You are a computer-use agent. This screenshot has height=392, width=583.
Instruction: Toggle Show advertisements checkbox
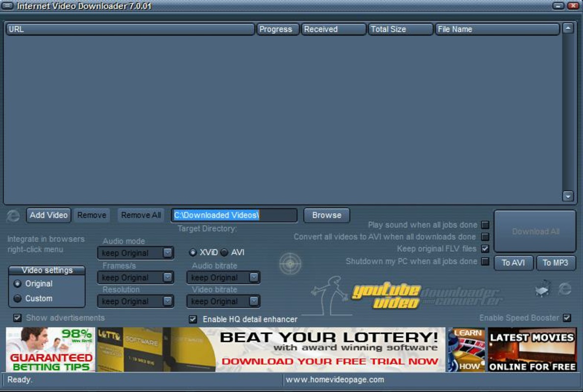click(17, 318)
